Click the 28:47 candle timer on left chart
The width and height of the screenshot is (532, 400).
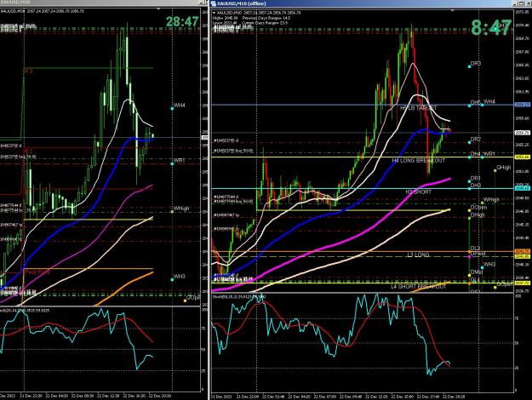click(182, 22)
